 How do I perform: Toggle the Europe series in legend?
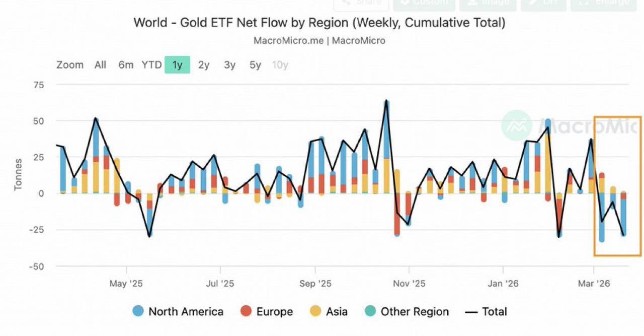click(267, 312)
